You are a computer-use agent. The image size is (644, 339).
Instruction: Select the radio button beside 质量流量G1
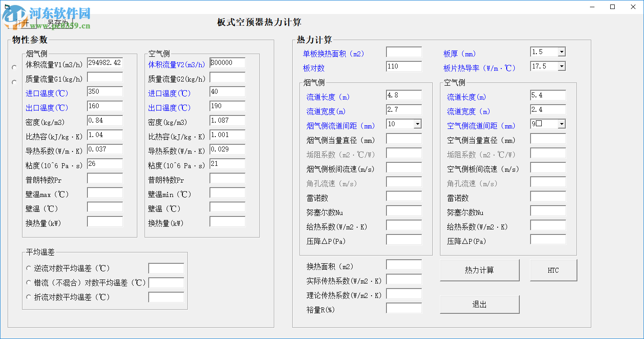[x=14, y=82]
